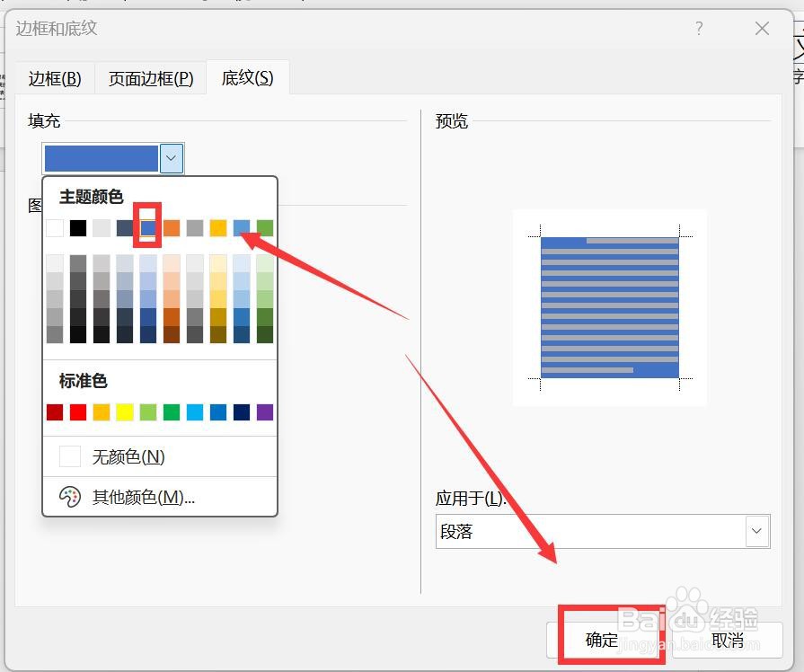Cancel the dialog with 取消
This screenshot has height=672, width=804.
point(728,640)
